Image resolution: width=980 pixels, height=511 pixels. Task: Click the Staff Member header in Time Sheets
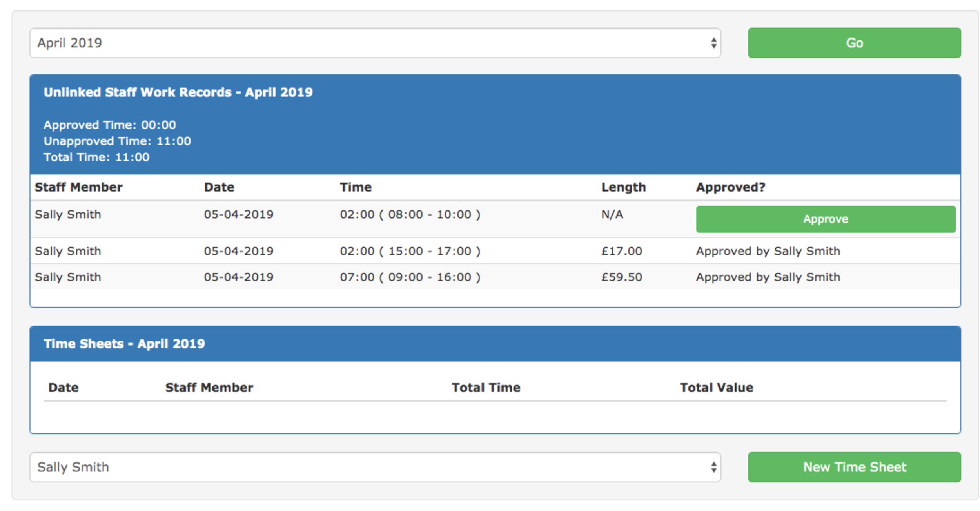pyautogui.click(x=209, y=388)
